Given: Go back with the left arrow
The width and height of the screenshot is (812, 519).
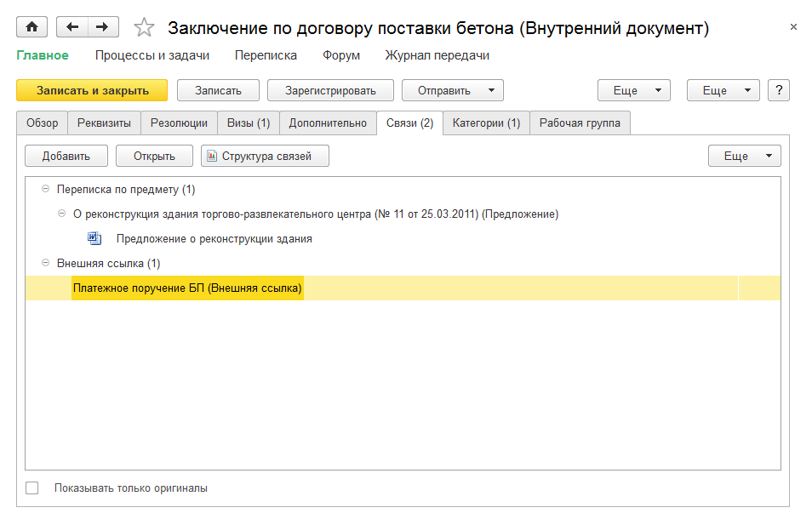Looking at the screenshot, I should pyautogui.click(x=71, y=27).
